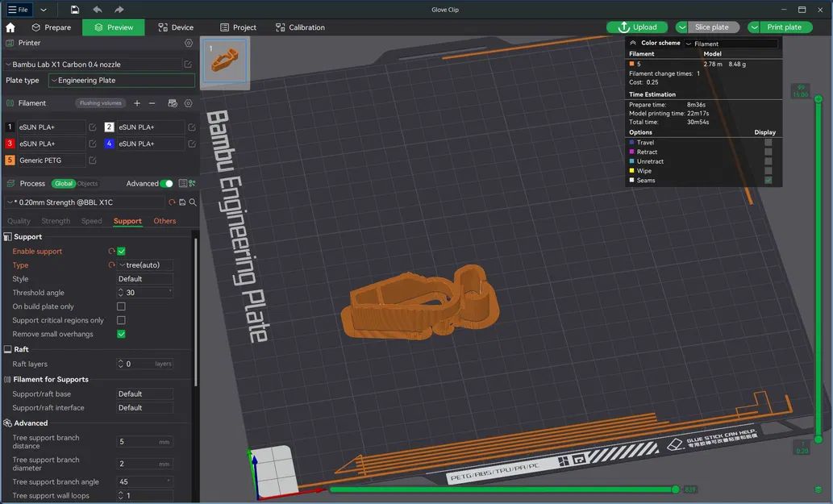The width and height of the screenshot is (833, 504).
Task: Uncheck the Enable support checkbox
Action: point(121,252)
